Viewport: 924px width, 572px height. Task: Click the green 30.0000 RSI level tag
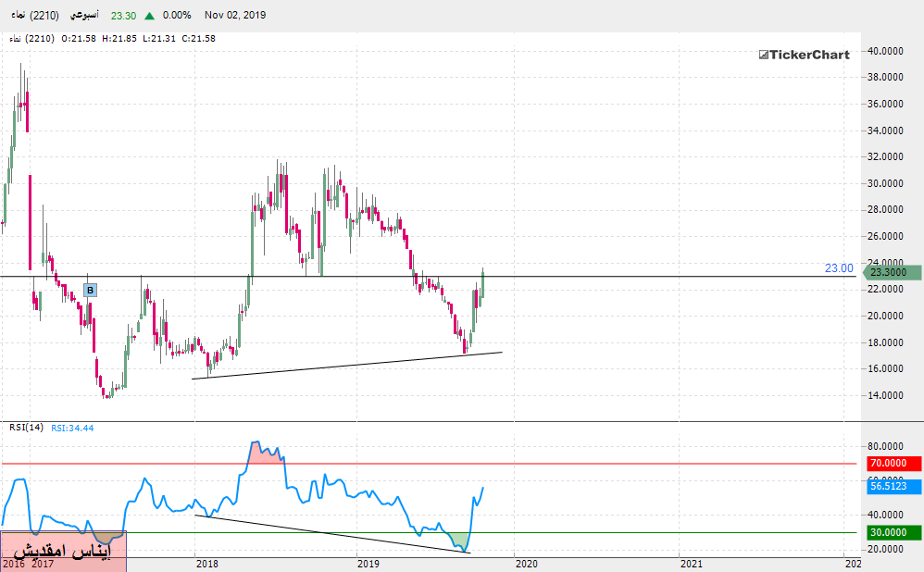[893, 532]
